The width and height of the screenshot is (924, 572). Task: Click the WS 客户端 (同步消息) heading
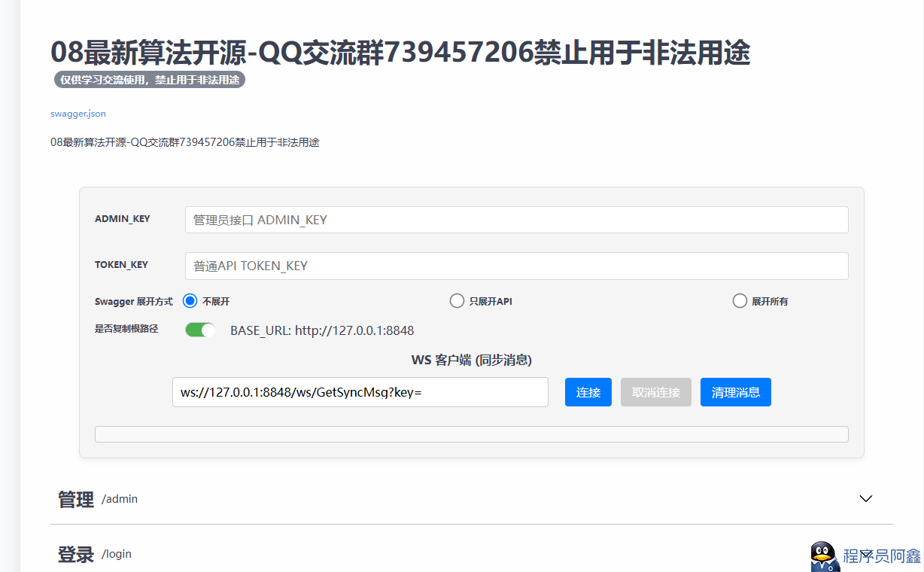coord(472,360)
